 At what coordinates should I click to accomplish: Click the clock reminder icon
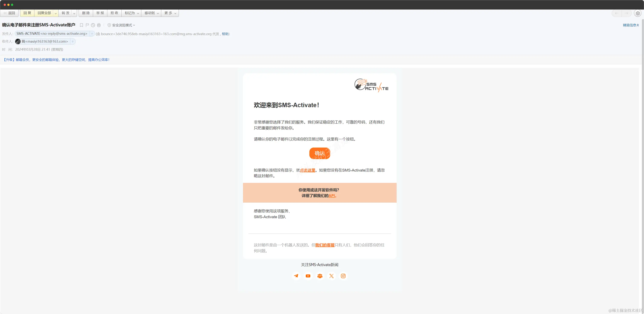point(93,25)
